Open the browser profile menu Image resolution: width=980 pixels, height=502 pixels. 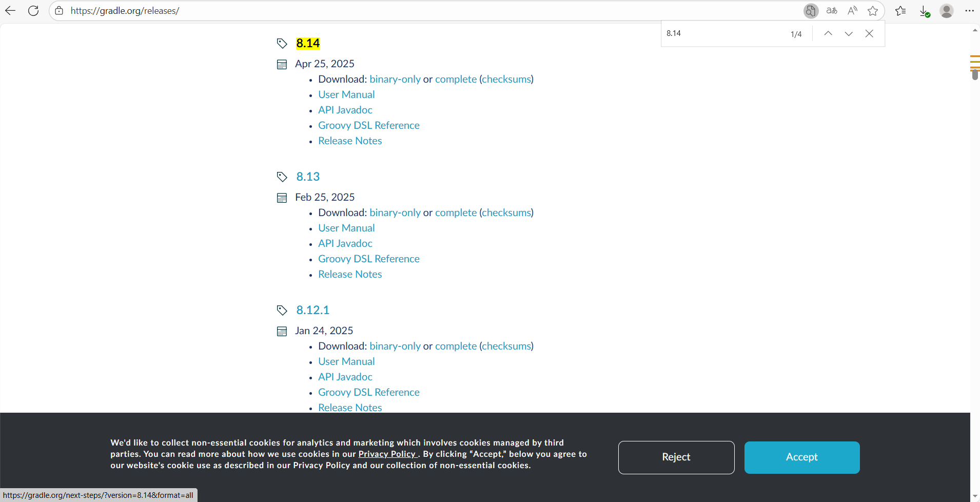pos(947,11)
